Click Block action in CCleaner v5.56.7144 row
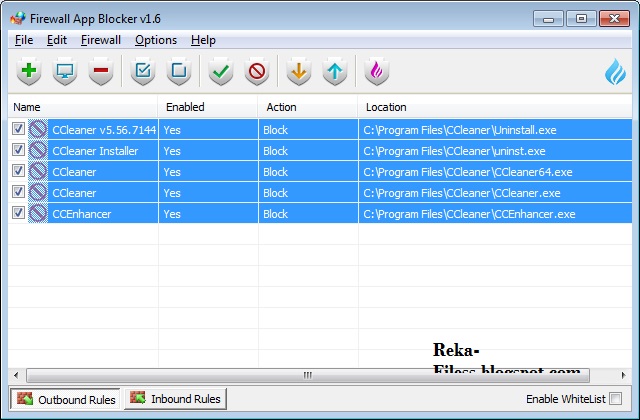The width and height of the screenshot is (640, 420). pyautogui.click(x=276, y=130)
